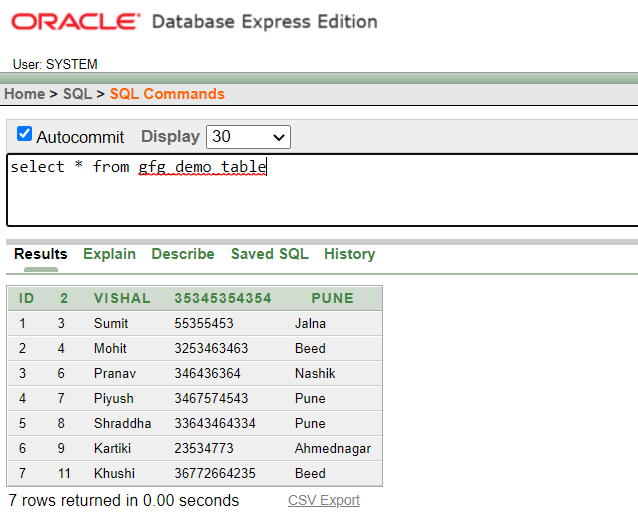Switch to the Describe tab
Image resolution: width=638 pixels, height=531 pixels.
(183, 254)
